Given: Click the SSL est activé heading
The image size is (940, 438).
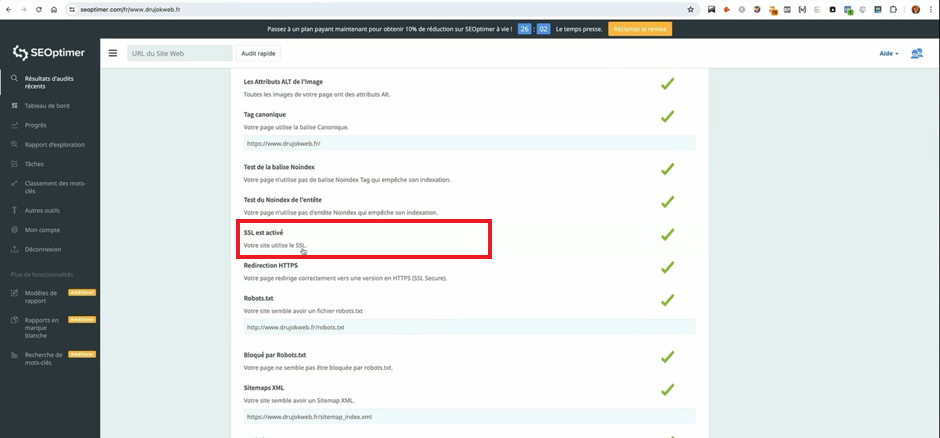Looking at the screenshot, I should 263,232.
